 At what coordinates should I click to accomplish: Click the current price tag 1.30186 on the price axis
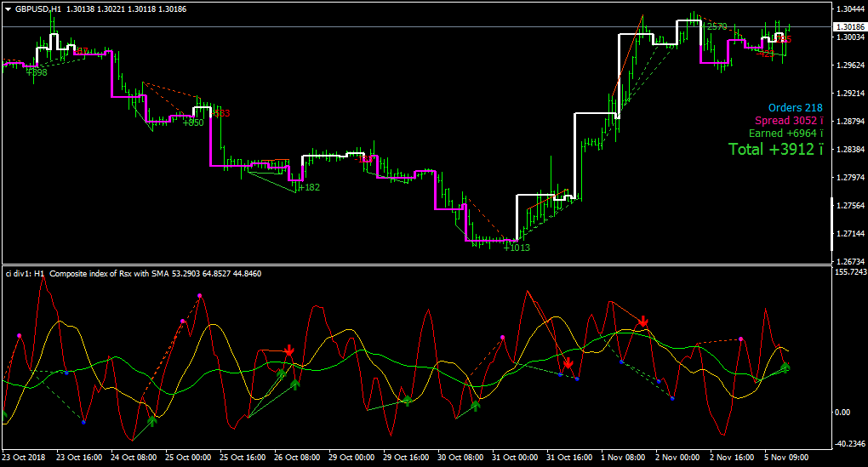pos(850,26)
